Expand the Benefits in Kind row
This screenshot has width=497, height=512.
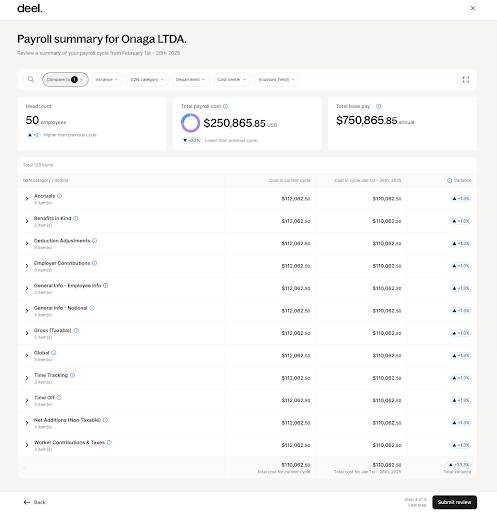point(27,221)
